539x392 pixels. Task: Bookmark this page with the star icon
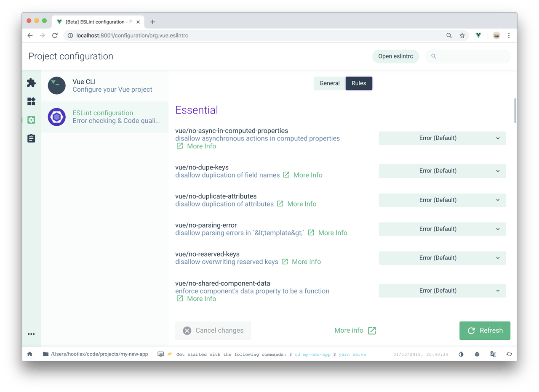click(462, 35)
